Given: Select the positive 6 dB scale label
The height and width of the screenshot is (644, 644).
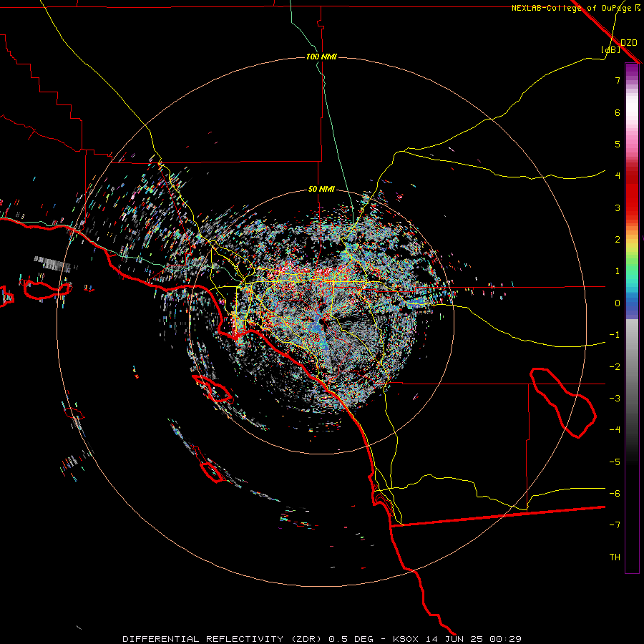Looking at the screenshot, I should pyautogui.click(x=618, y=112).
